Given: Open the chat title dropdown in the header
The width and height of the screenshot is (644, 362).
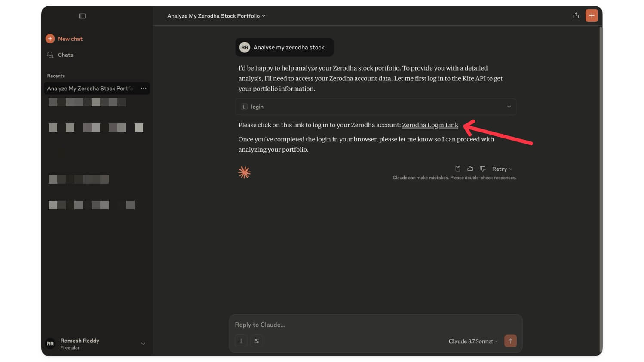Looking at the screenshot, I should pyautogui.click(x=216, y=16).
